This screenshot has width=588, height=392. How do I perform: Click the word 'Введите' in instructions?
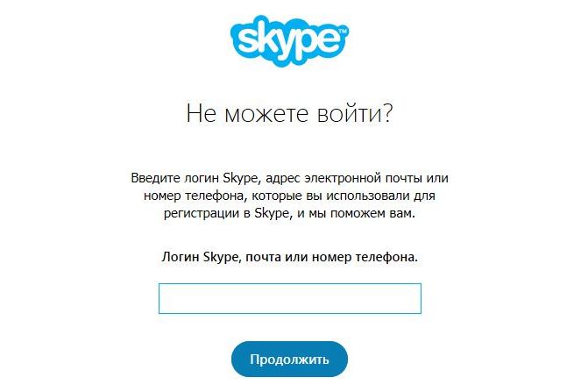(x=156, y=178)
